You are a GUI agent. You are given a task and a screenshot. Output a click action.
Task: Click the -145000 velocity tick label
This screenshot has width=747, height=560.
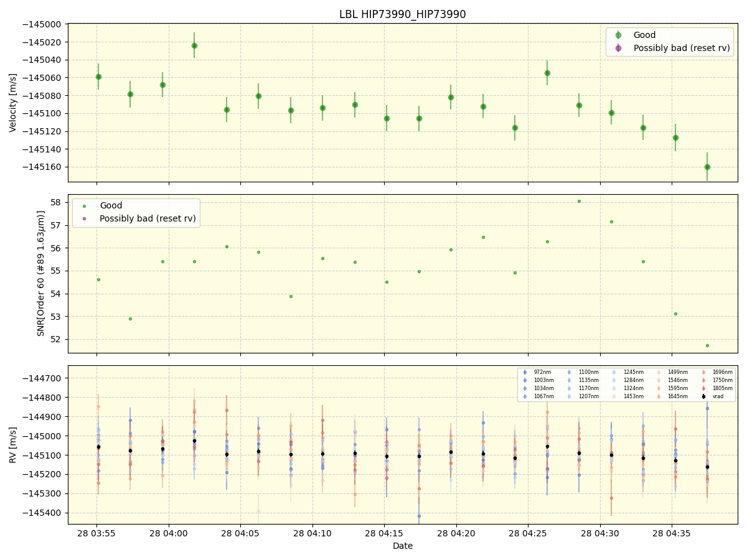(x=42, y=24)
